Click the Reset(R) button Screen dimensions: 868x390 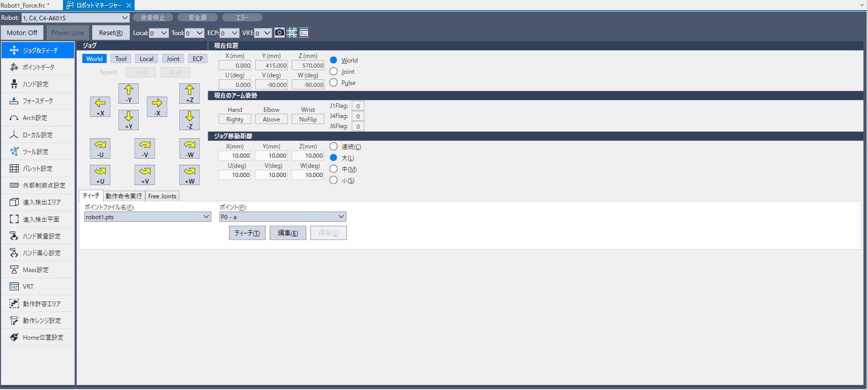click(111, 33)
